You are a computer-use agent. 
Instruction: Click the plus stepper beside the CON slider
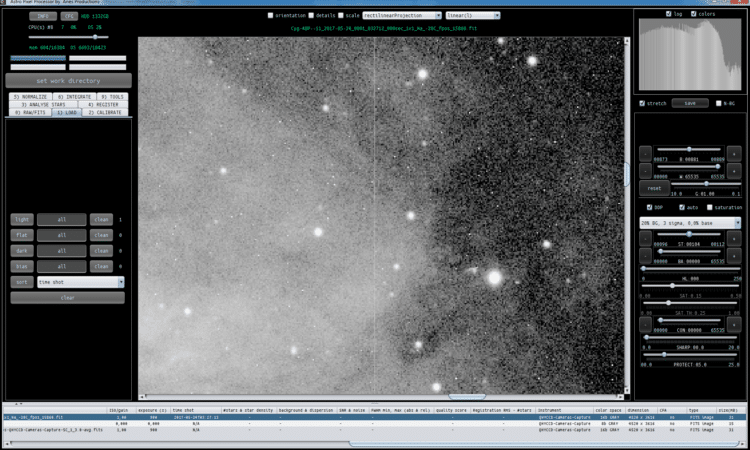tap(734, 325)
